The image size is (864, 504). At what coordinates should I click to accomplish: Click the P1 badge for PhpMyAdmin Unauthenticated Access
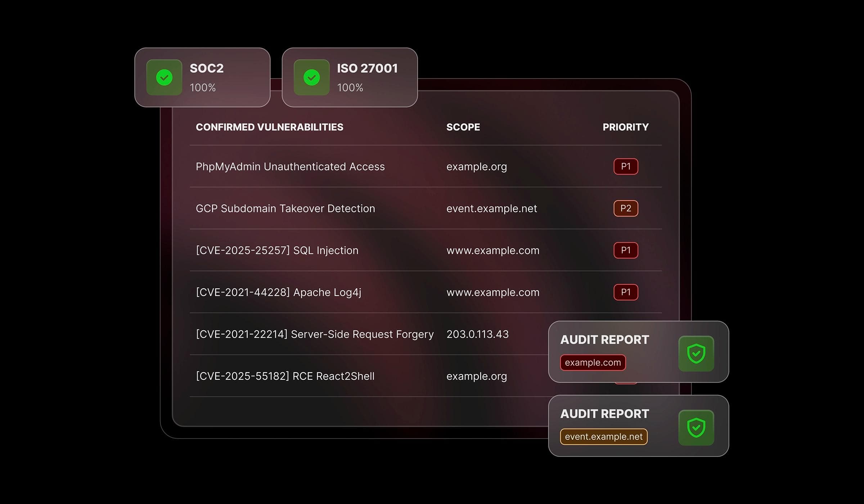pyautogui.click(x=626, y=166)
